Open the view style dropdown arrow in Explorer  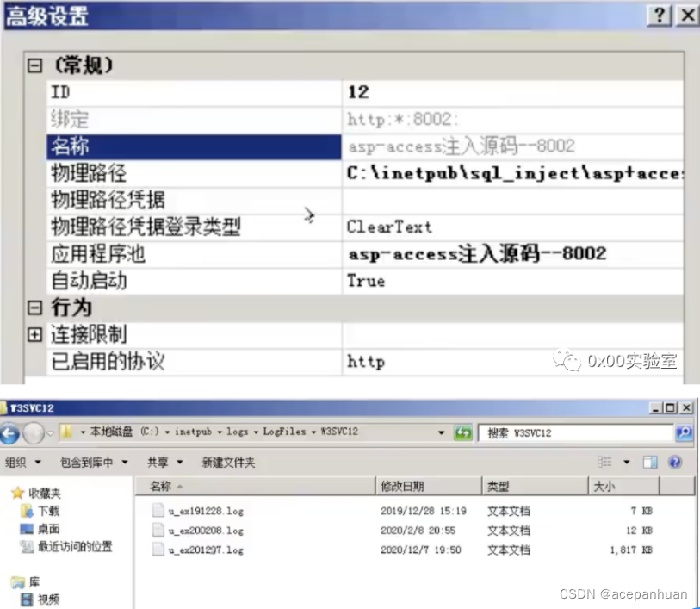click(625, 462)
